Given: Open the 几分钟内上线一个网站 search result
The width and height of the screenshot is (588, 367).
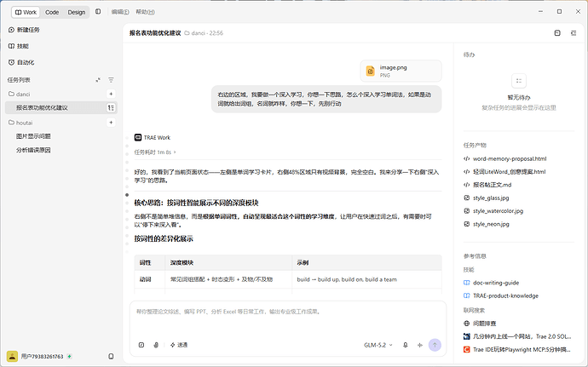Looking at the screenshot, I should point(517,336).
